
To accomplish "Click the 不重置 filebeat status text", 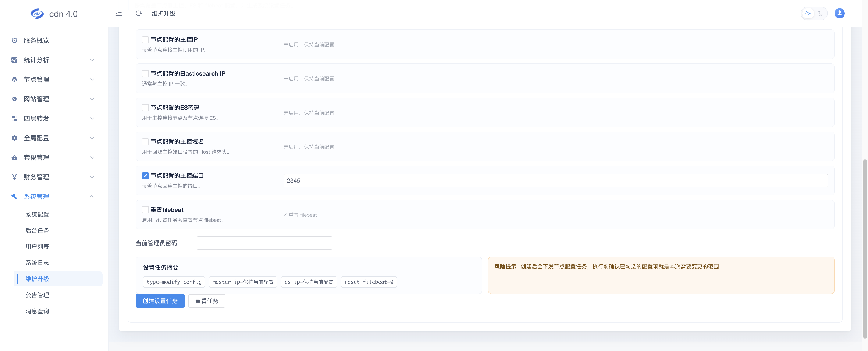I will coord(300,215).
